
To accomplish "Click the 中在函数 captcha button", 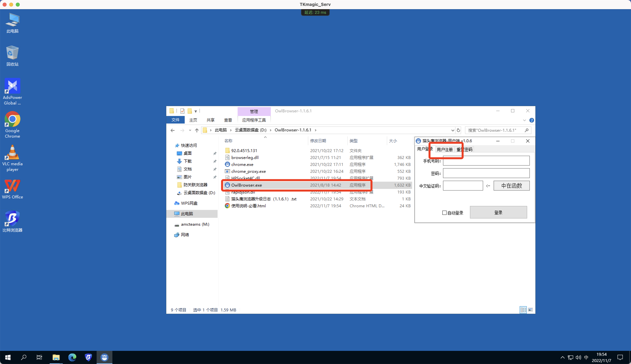I will [x=511, y=185].
